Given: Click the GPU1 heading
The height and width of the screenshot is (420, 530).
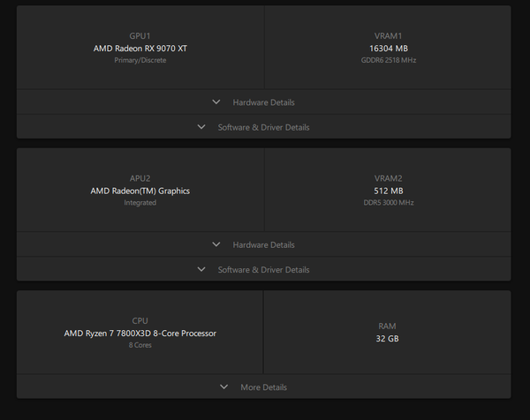Looking at the screenshot, I should [140, 35].
